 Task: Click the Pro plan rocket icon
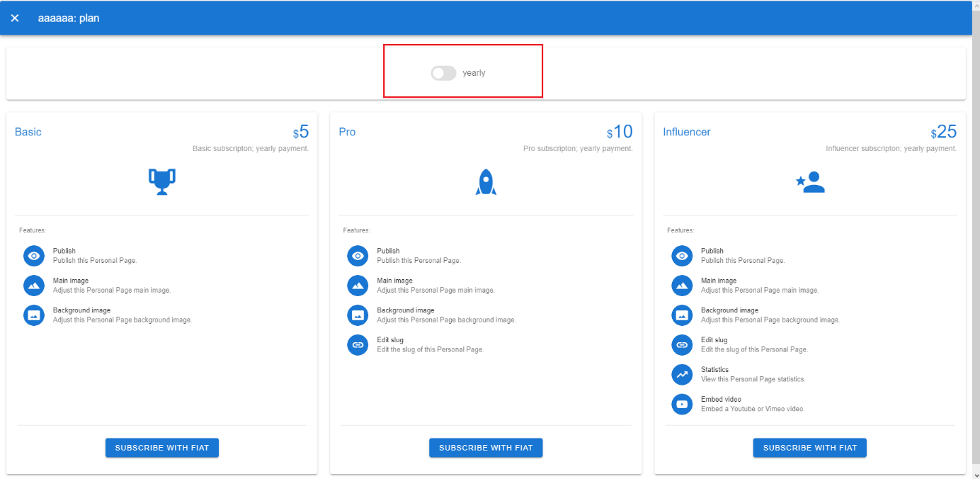click(486, 181)
